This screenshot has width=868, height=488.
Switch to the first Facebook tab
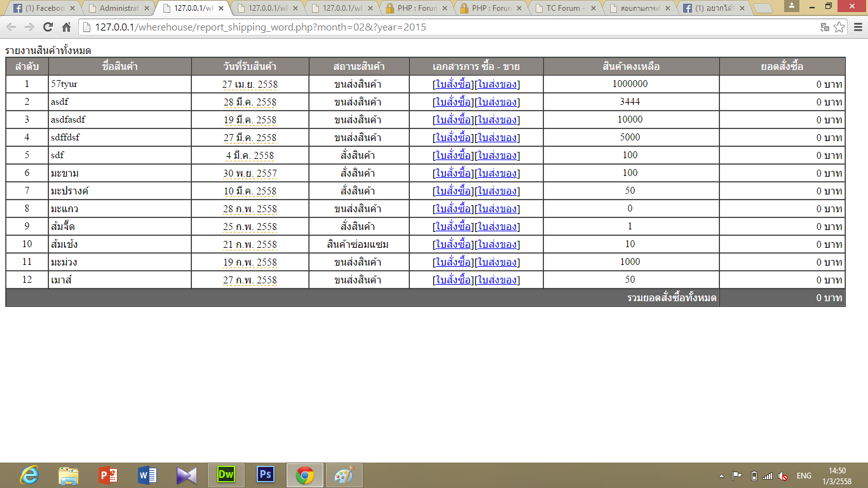(43, 9)
